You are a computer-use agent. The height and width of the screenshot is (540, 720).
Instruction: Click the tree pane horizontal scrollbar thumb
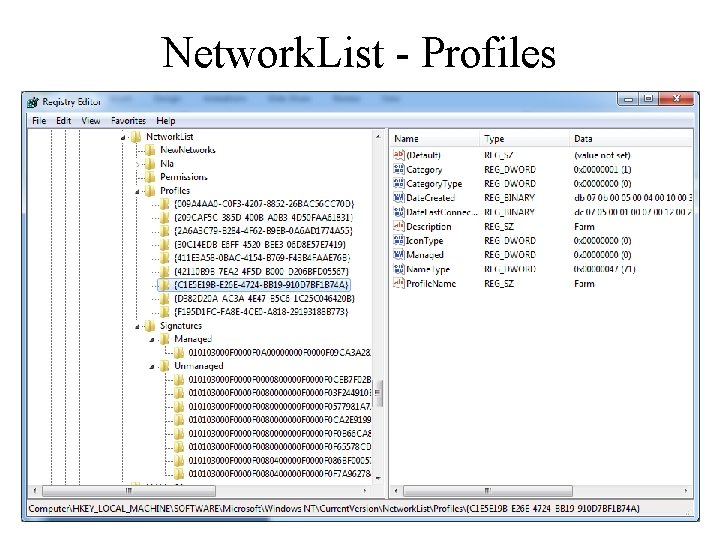click(129, 491)
